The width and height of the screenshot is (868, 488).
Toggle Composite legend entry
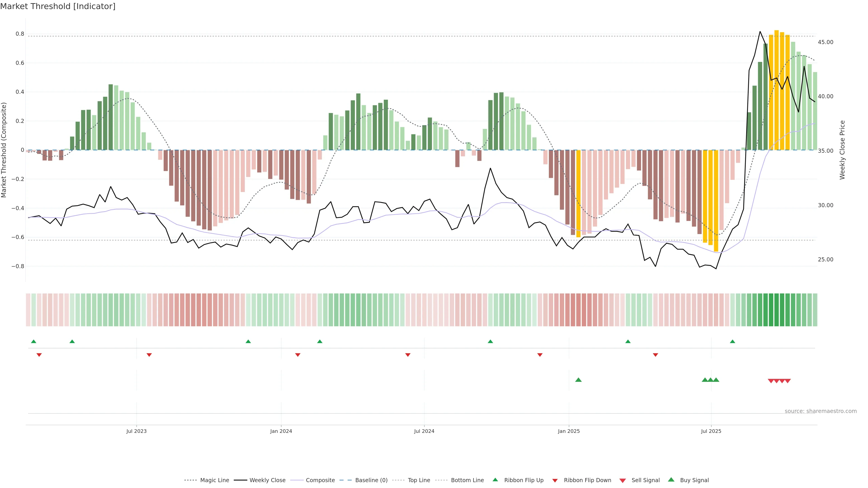[320, 480]
